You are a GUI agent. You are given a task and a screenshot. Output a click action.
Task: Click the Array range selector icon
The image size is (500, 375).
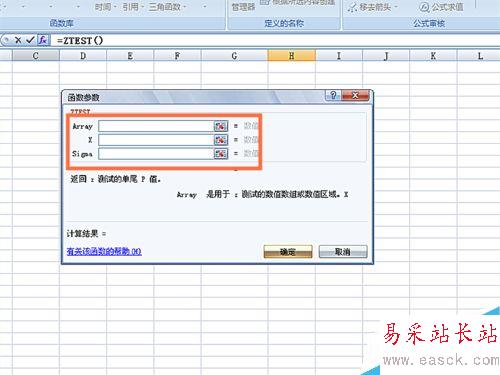(221, 126)
